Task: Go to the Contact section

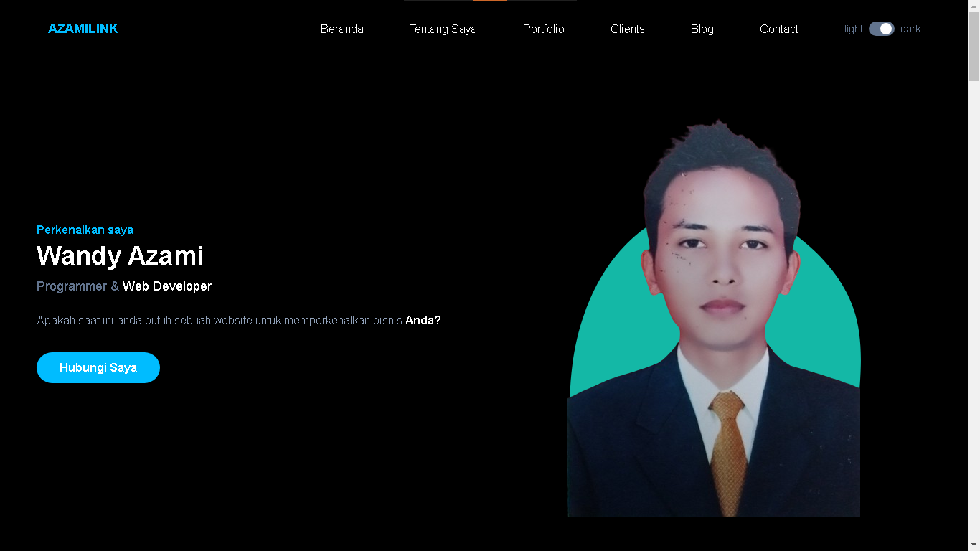Action: [x=779, y=29]
